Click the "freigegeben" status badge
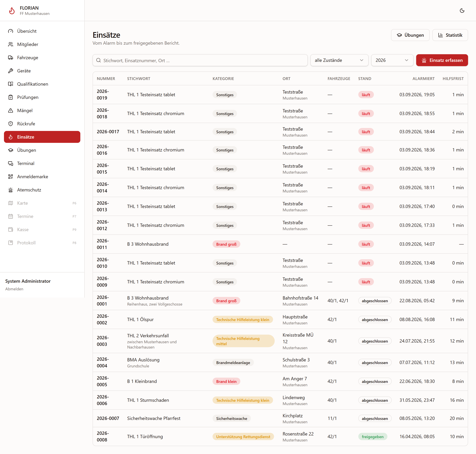This screenshot has width=476, height=454. 373,437
